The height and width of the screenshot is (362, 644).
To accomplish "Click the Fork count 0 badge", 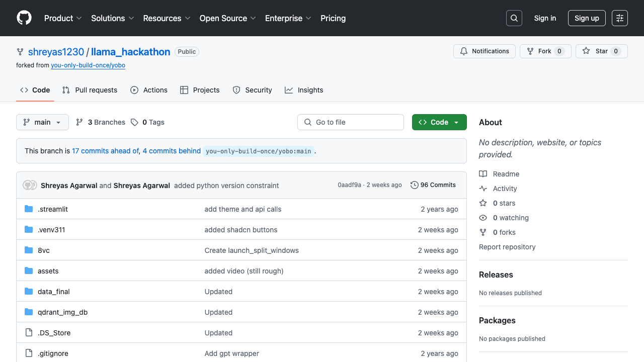I will (559, 51).
